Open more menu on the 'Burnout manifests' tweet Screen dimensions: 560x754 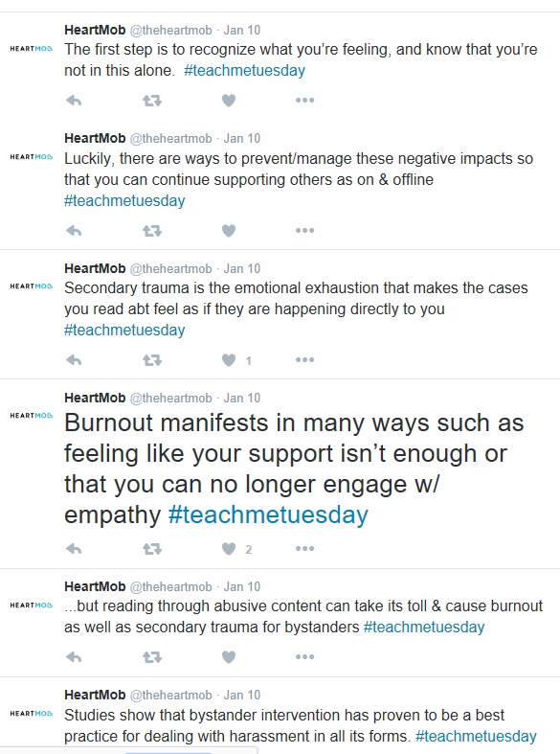tap(304, 549)
